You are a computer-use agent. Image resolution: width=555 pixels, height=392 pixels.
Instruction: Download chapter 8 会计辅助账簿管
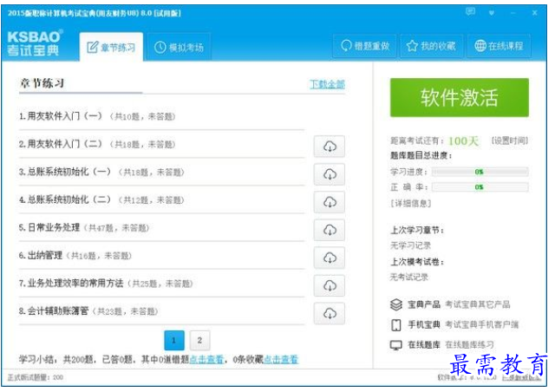(x=330, y=313)
